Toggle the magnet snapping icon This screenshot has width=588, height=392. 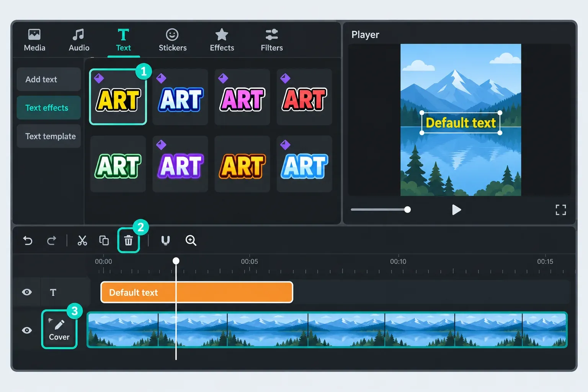[165, 240]
